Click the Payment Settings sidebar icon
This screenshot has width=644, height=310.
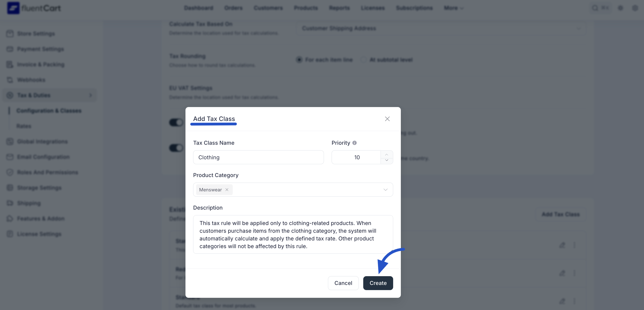point(10,49)
